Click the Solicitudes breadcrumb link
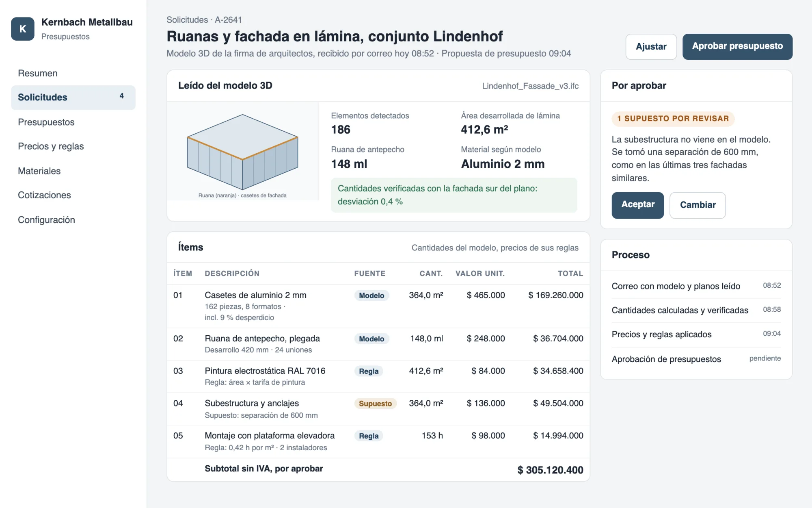 pos(187,20)
